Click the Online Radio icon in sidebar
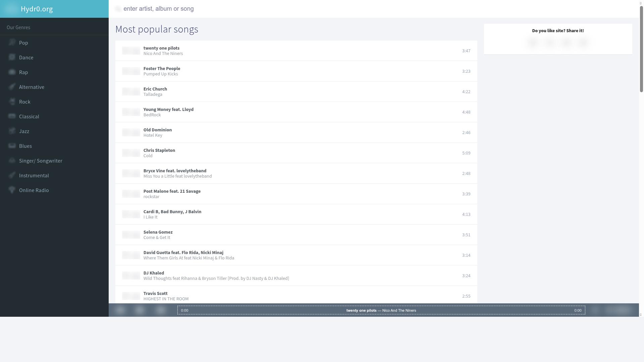Image resolution: width=644 pixels, height=362 pixels. point(12,190)
